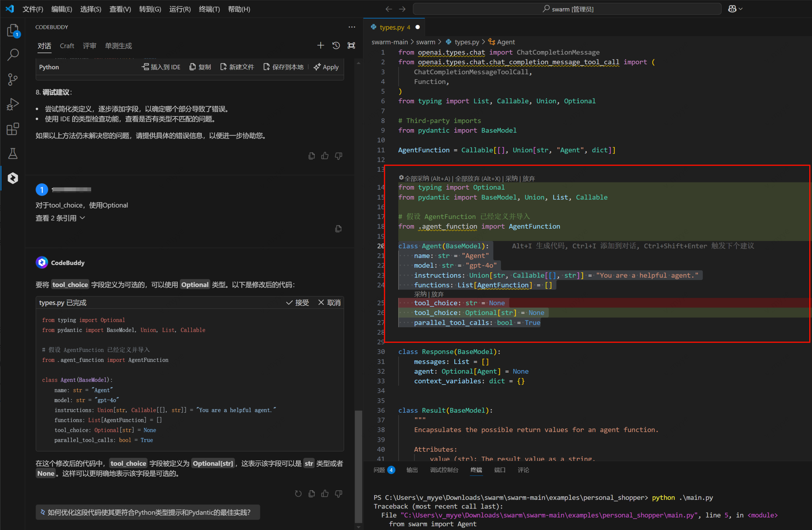The image size is (812, 530).
Task: Open chat history clock icon
Action: pos(336,45)
